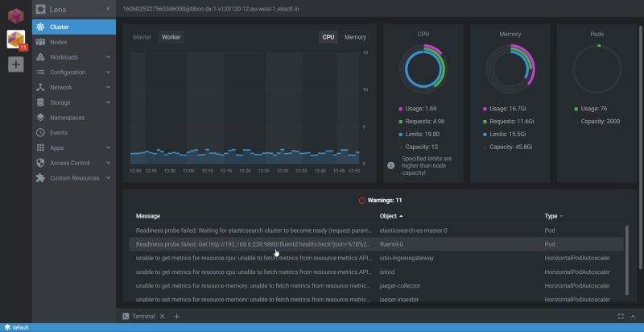Collapse the sidebar with the chevron
644x332 pixels.
pos(108,9)
